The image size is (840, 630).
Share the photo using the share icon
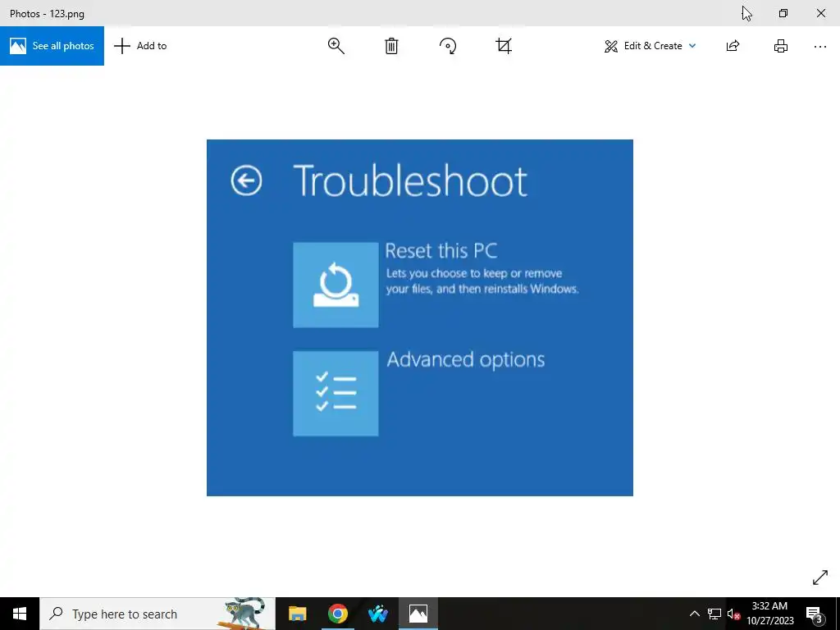(733, 46)
